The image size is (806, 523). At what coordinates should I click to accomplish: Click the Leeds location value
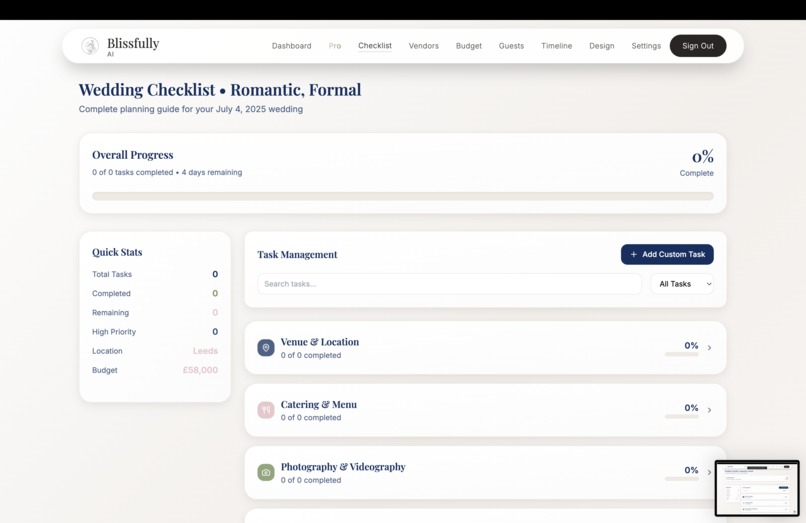tap(206, 351)
